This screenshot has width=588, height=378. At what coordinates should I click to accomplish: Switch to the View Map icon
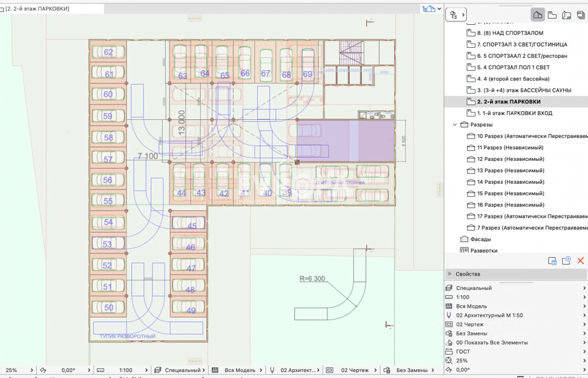click(552, 15)
